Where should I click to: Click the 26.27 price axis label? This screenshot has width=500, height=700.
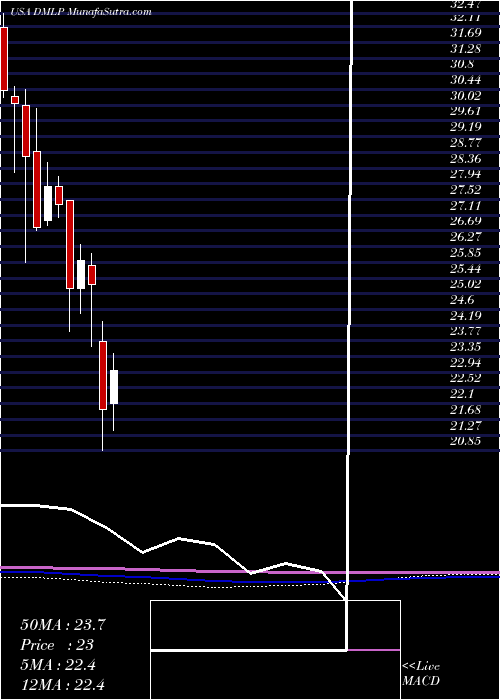465,238
